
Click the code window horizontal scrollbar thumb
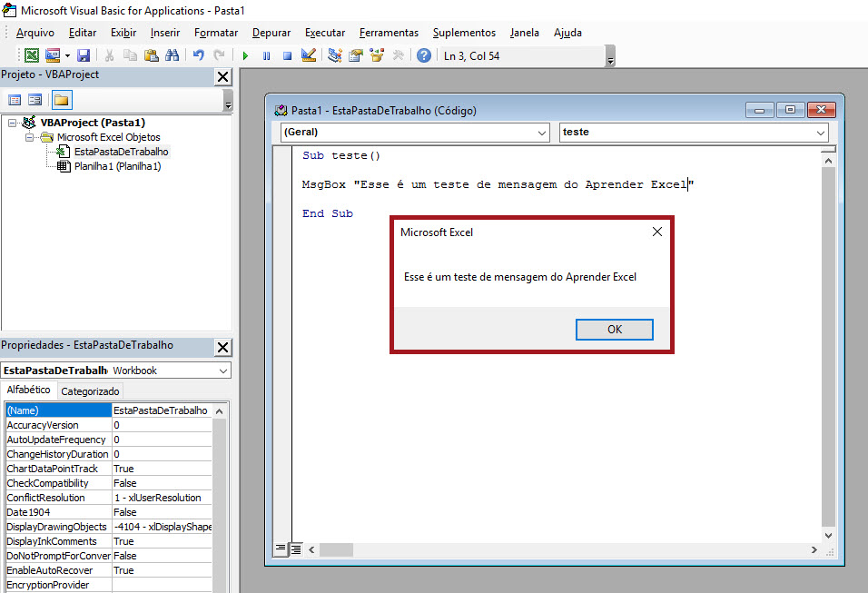(336, 549)
